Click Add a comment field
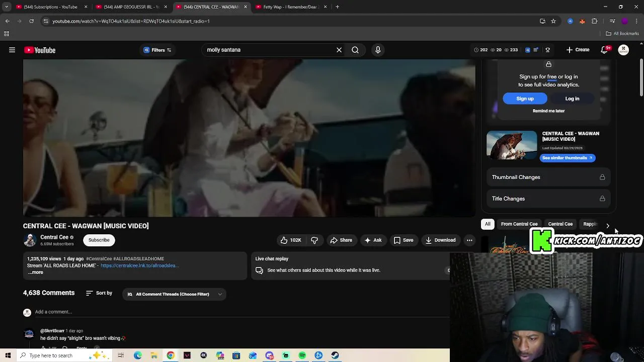644x362 pixels. pos(242,312)
